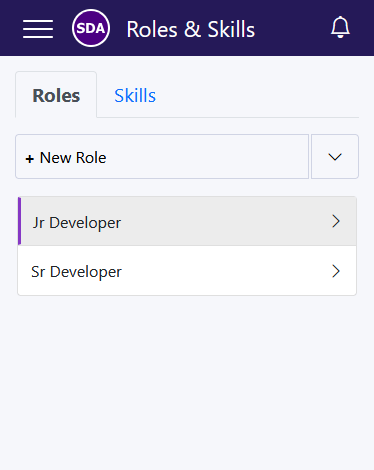This screenshot has width=374, height=470.
Task: Expand the New Role dropdown arrow
Action: (x=335, y=157)
